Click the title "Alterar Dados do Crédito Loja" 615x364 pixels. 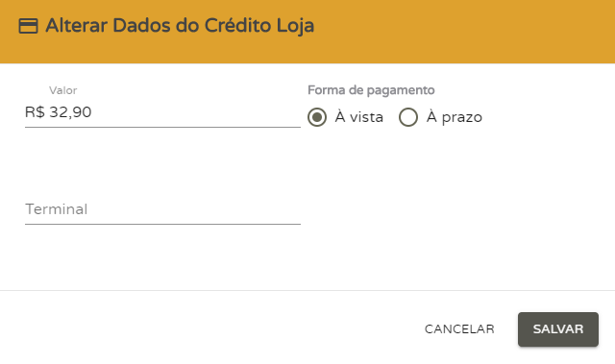180,26
